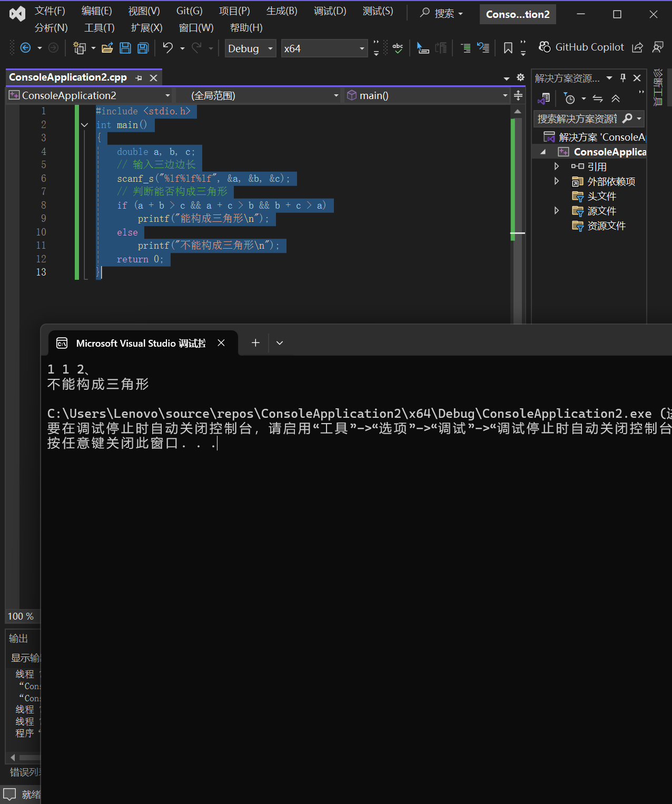Open the 诊断工具 diagnostic tools side tab
This screenshot has height=804, width=672.
[658, 87]
